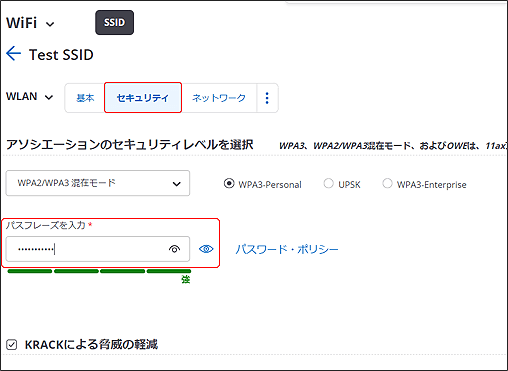Image resolution: width=508 pixels, height=371 pixels.
Task: Switch to the 基本 tab
Action: tap(85, 98)
